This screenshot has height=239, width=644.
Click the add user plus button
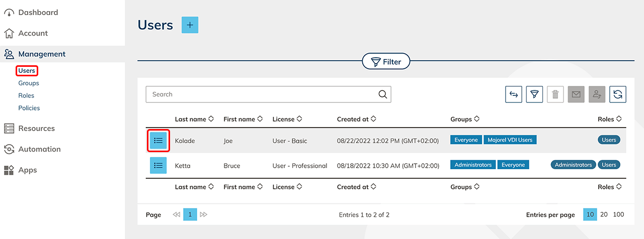pyautogui.click(x=190, y=25)
